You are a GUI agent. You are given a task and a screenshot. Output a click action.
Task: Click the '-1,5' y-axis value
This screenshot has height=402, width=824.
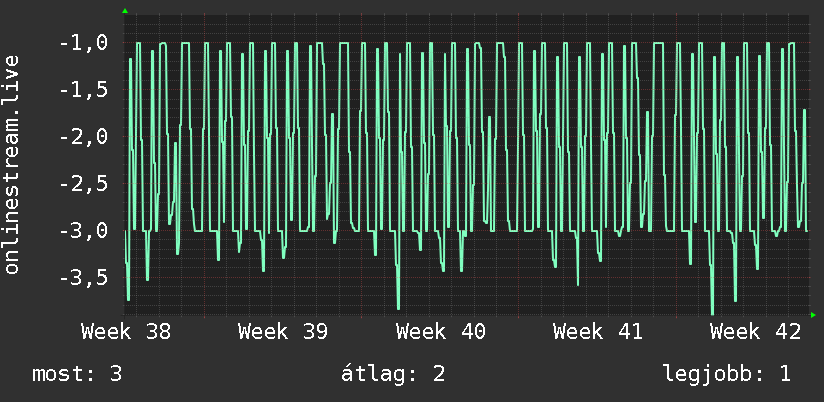[84, 90]
